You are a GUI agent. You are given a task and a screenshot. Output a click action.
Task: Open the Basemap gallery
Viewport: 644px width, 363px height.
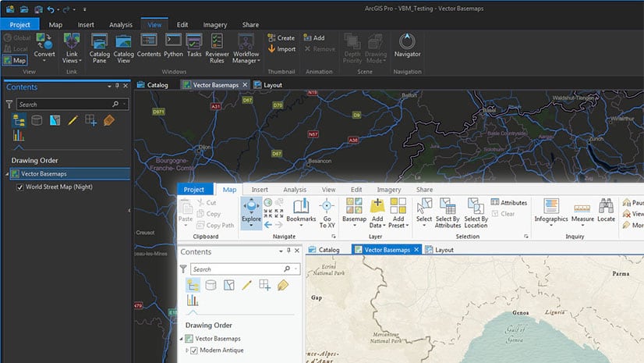354,212
